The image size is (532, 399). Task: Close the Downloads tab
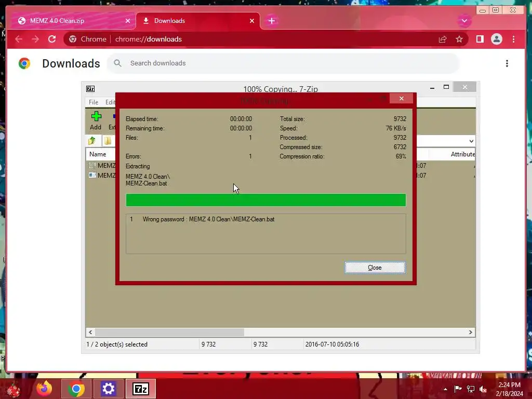coord(252,21)
